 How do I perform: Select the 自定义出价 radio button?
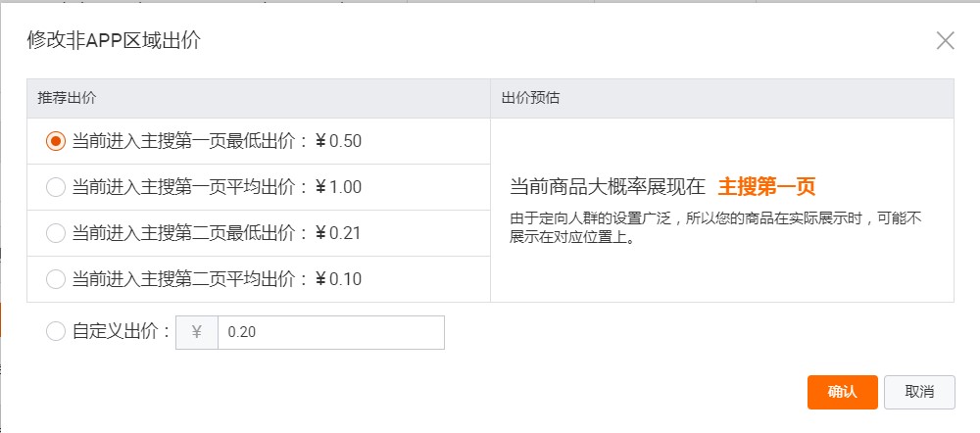tap(56, 332)
